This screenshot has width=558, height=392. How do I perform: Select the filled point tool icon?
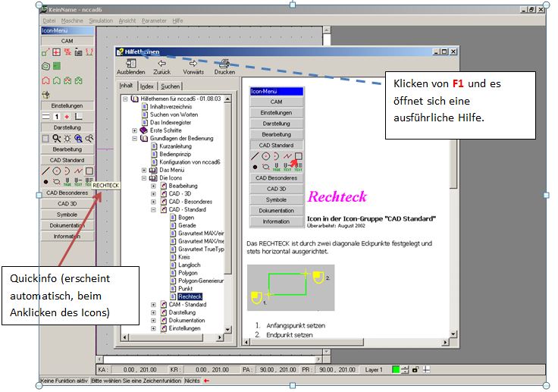[x=45, y=182]
